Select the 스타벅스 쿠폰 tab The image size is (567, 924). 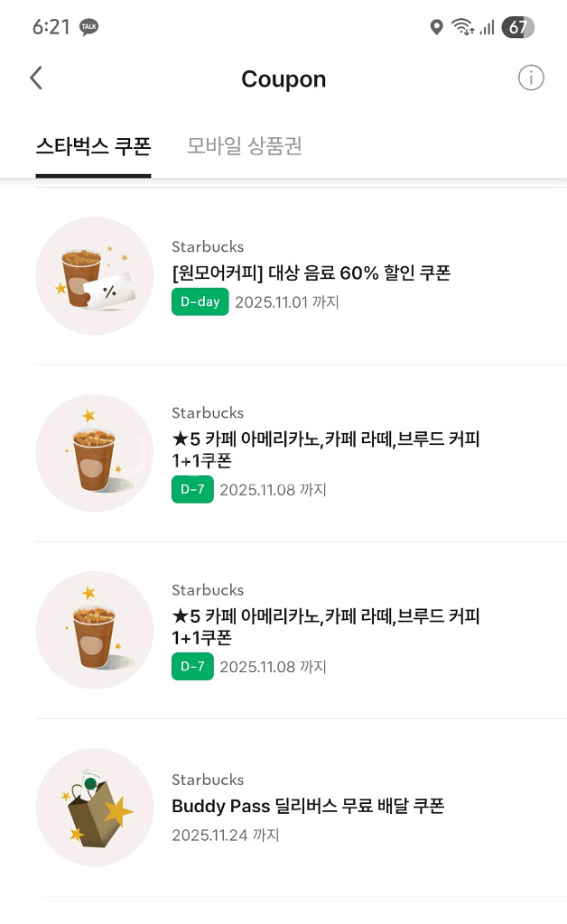click(x=93, y=145)
